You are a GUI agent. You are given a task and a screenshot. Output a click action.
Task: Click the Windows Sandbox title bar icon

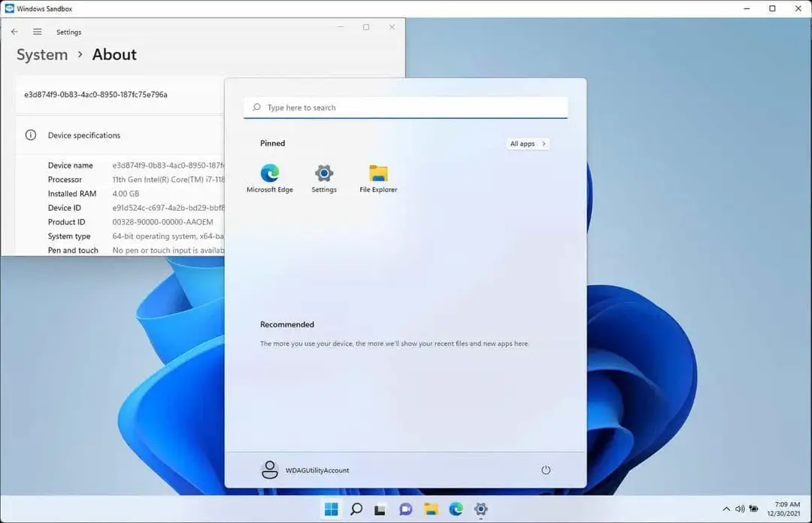tap(9, 8)
